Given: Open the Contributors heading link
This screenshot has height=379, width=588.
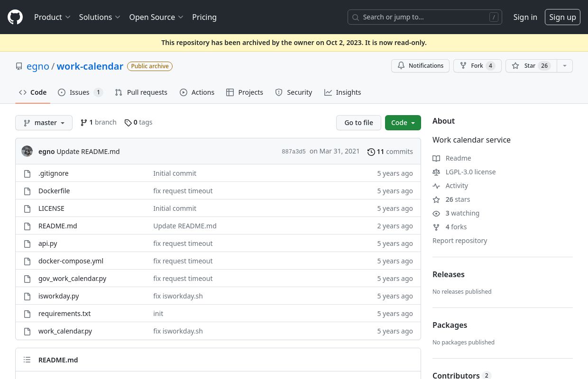Looking at the screenshot, I should (x=462, y=375).
